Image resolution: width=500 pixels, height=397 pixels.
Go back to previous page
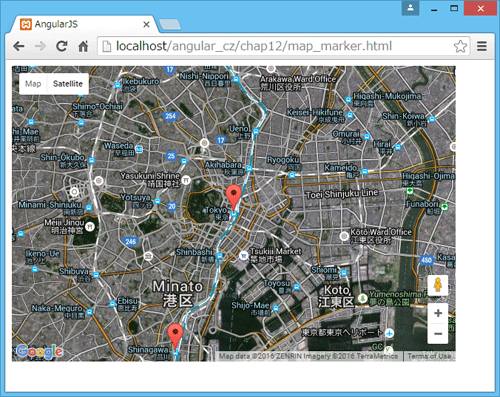pos(19,46)
